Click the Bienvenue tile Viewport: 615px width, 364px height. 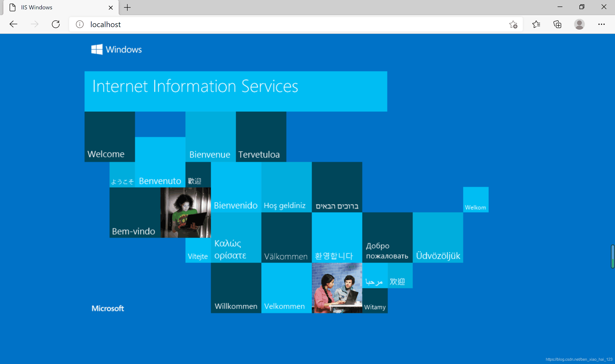(210, 137)
